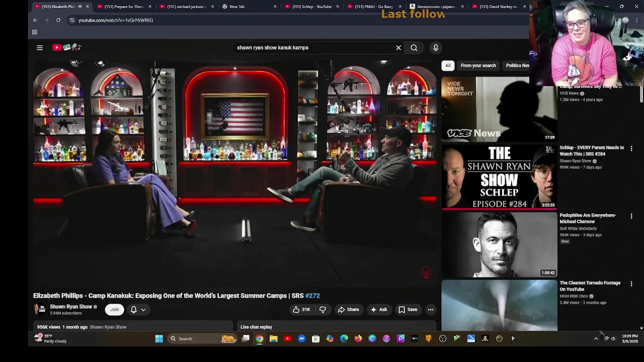Open The Clearest Tornado Footage title
Viewport: 644px width, 362px height.
point(590,286)
